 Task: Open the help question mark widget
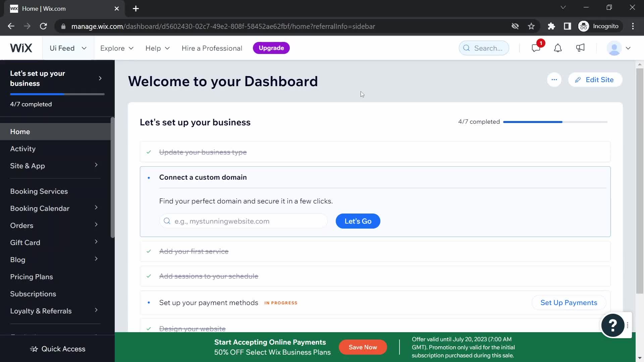tap(612, 325)
